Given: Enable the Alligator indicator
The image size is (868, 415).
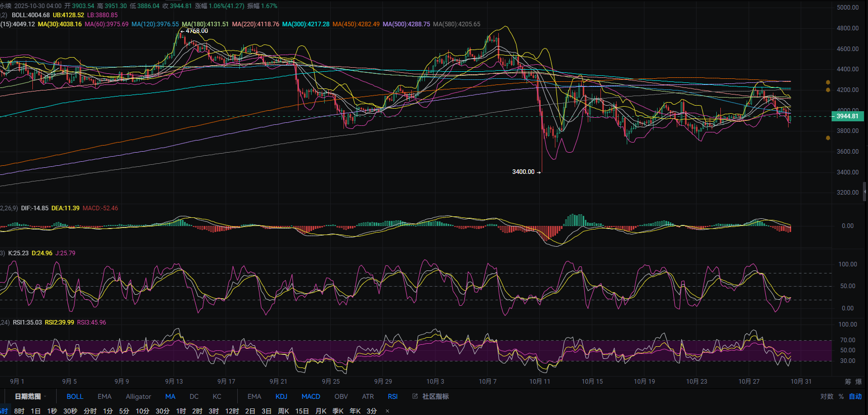Looking at the screenshot, I should 138,396.
